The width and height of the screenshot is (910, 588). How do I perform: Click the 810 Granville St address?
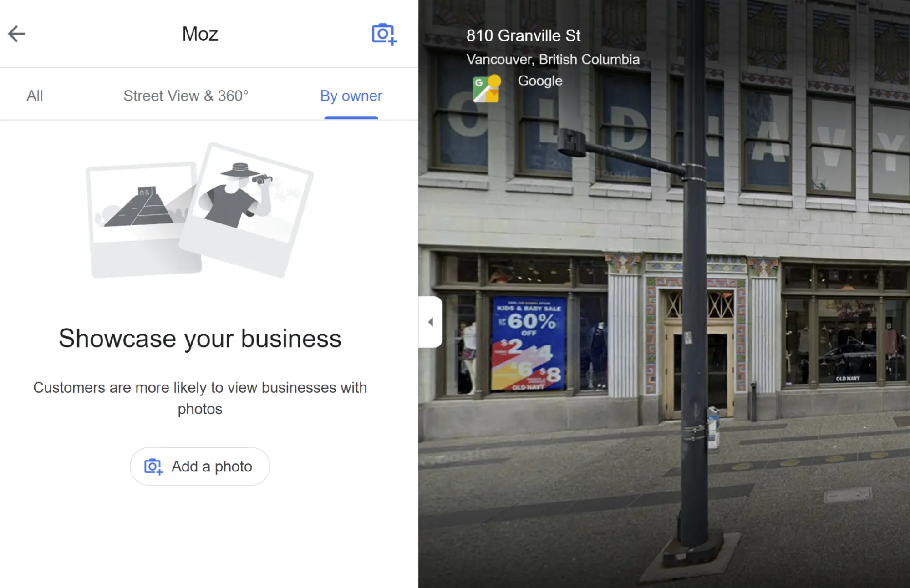[x=523, y=35]
